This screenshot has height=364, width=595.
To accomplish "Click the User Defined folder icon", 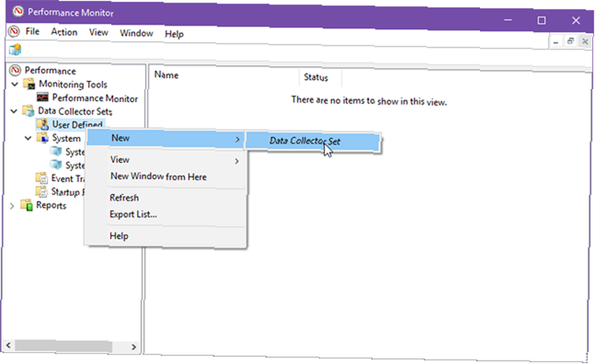I will (x=42, y=124).
